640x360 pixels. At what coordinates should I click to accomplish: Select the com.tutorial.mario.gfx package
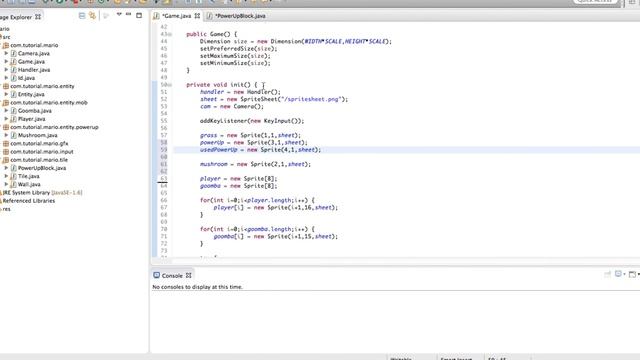point(39,143)
